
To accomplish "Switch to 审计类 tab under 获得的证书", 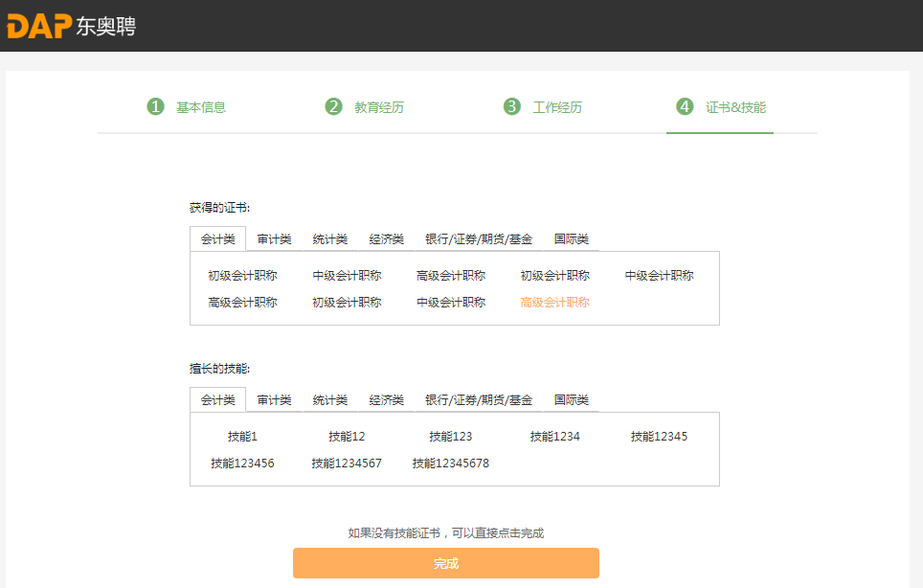I will (x=274, y=239).
